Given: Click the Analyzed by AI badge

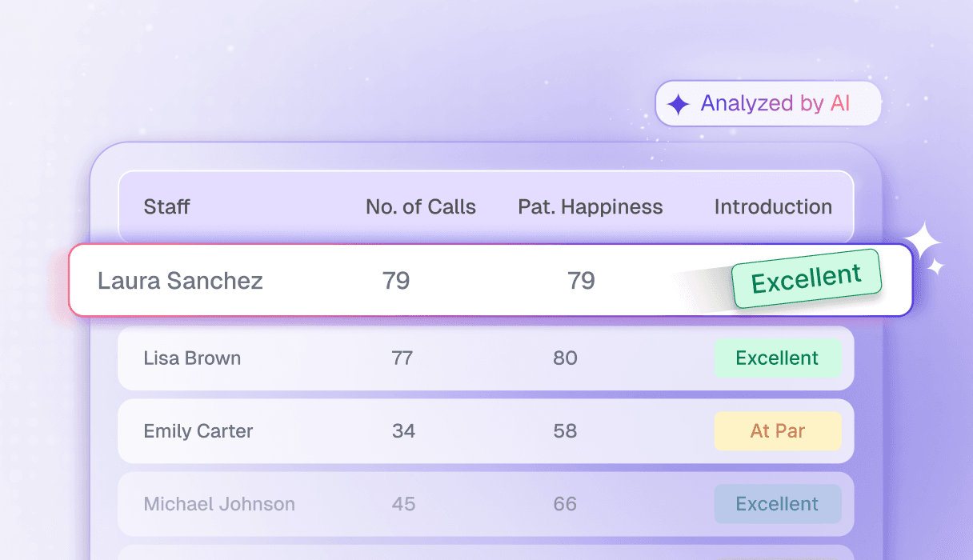Looking at the screenshot, I should (767, 104).
